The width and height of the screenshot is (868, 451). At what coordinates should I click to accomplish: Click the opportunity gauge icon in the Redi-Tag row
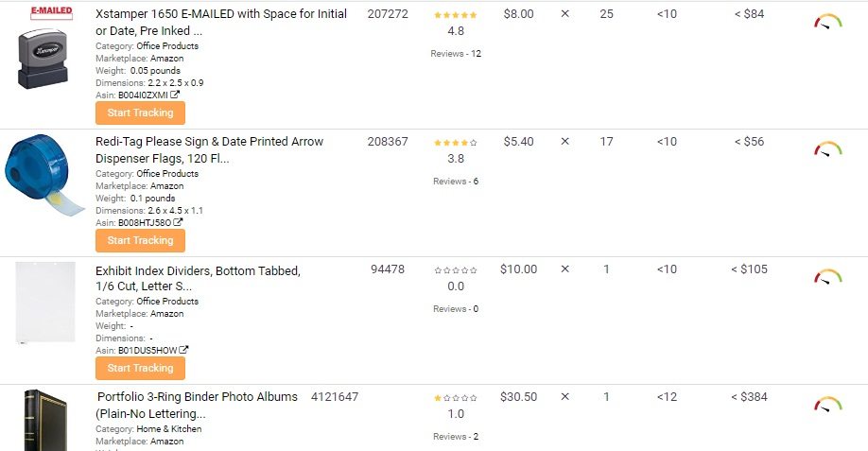tap(827, 148)
